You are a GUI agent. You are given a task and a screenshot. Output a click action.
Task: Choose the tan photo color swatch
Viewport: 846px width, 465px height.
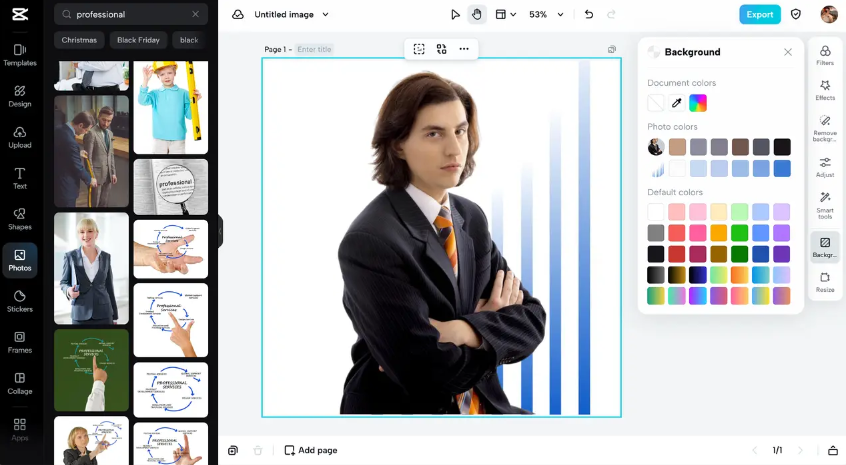click(x=677, y=147)
